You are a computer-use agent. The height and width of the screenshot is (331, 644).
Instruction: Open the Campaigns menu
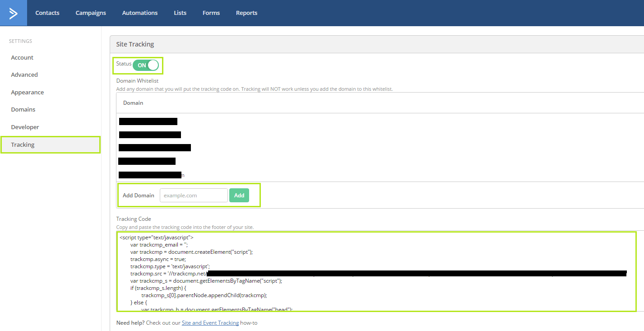(x=91, y=13)
